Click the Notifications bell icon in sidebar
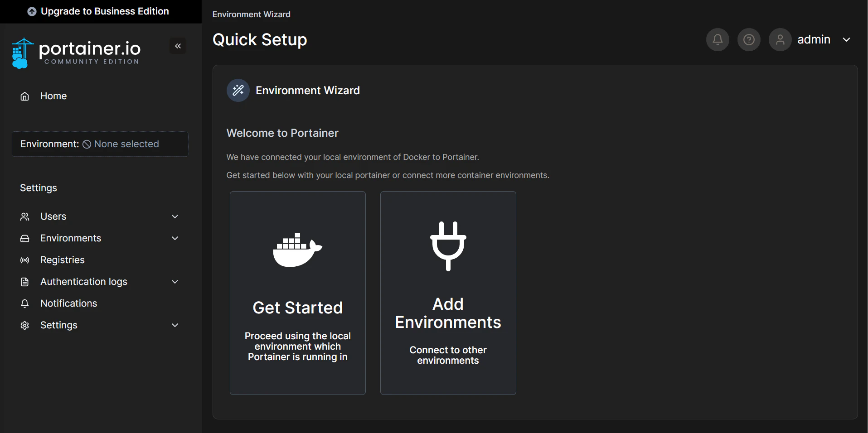Viewport: 868px width, 433px height. (x=25, y=303)
